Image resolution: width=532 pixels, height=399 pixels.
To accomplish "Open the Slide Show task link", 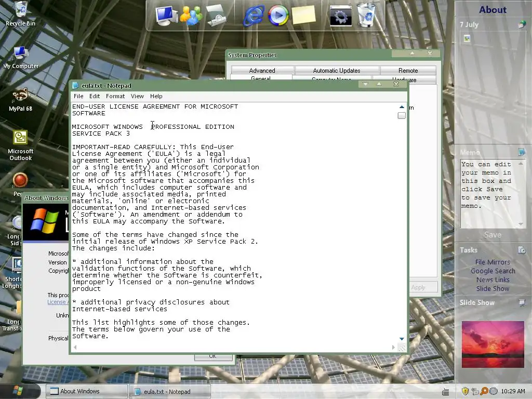I will 493,288.
